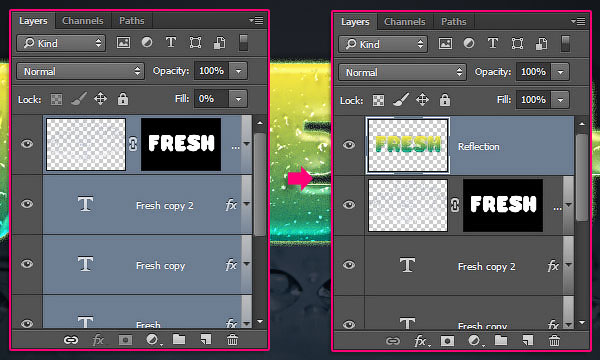The image size is (600, 360).
Task: Create new layer in right panel footer
Action: 528,340
